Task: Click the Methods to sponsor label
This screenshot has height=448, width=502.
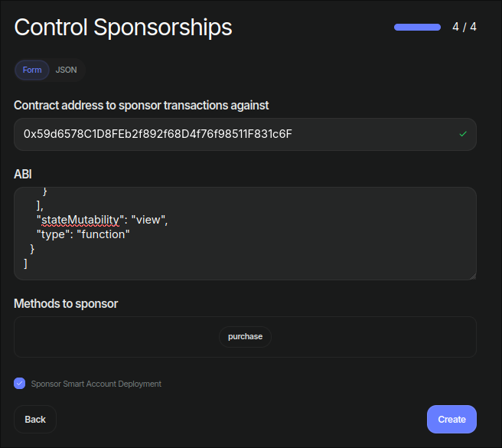Action: point(66,303)
